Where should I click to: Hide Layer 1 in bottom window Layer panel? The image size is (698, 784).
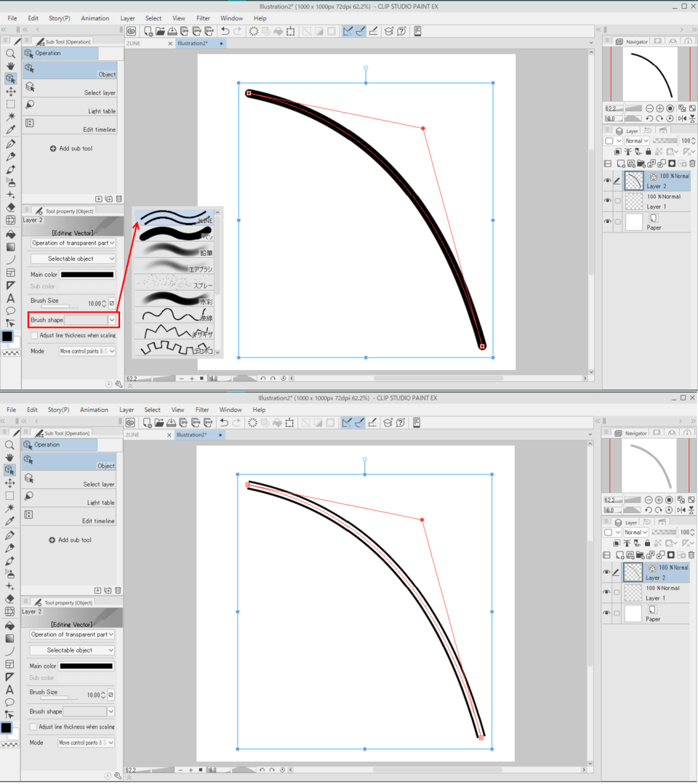(x=606, y=592)
